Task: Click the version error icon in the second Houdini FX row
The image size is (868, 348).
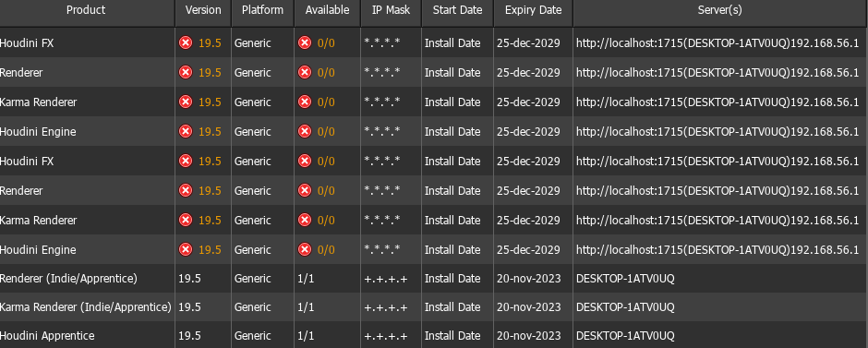Action: click(x=186, y=161)
